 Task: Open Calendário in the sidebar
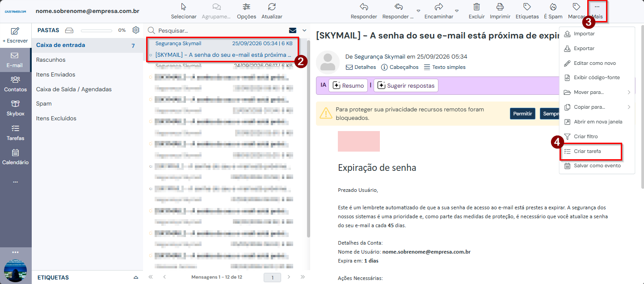pos(15,157)
